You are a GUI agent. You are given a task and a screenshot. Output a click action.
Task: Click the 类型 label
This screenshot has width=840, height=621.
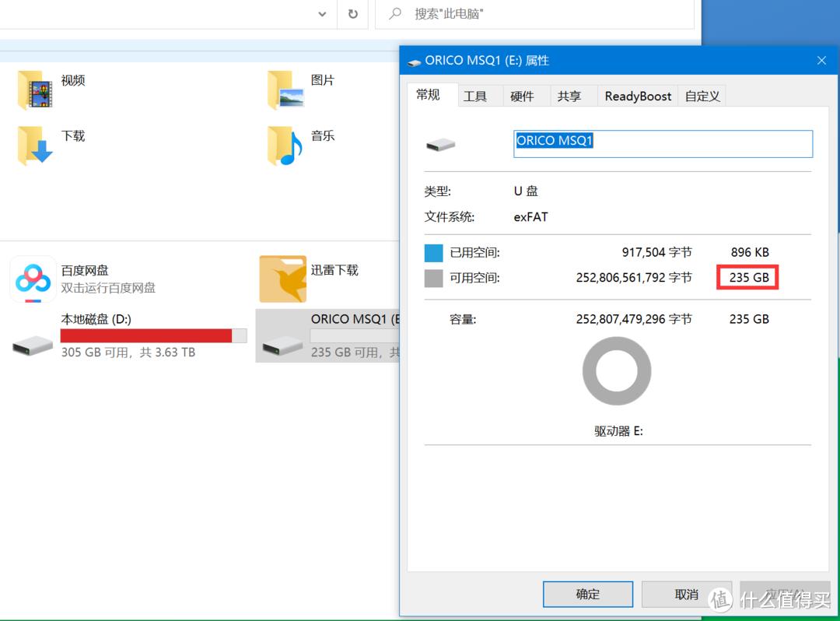[x=438, y=191]
